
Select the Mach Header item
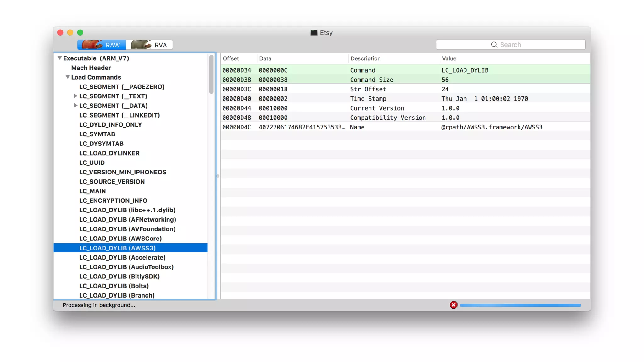(x=91, y=68)
